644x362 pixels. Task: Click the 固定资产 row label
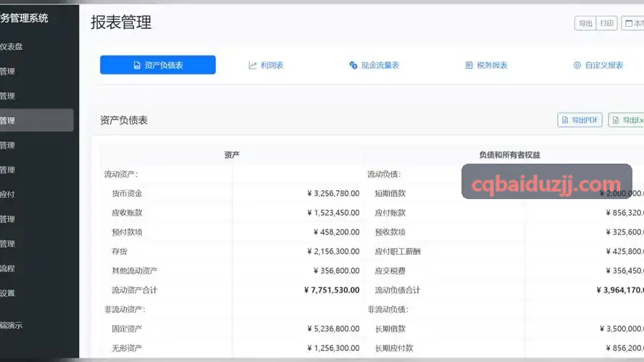(127, 329)
